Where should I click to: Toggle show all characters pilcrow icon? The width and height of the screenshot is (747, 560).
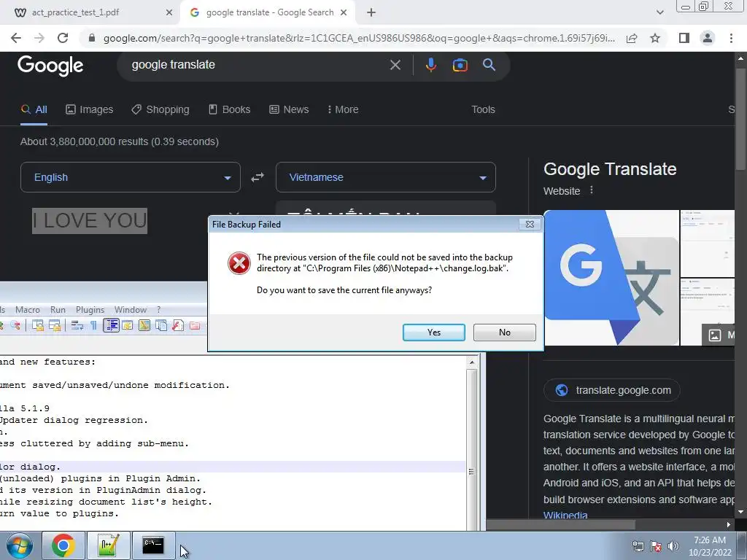pyautogui.click(x=93, y=325)
